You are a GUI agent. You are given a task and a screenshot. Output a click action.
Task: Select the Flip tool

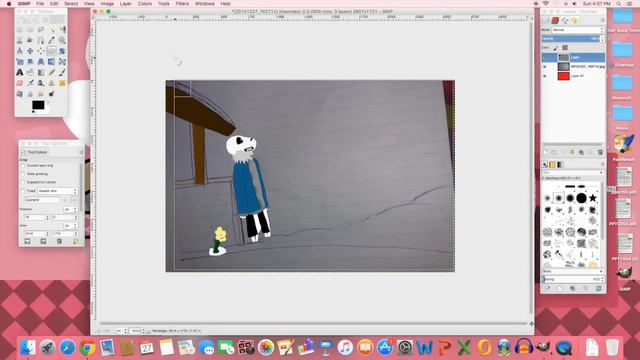(51, 62)
